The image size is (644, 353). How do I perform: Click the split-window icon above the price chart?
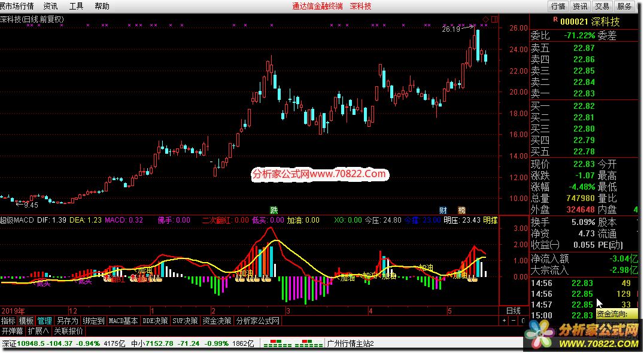click(494, 19)
